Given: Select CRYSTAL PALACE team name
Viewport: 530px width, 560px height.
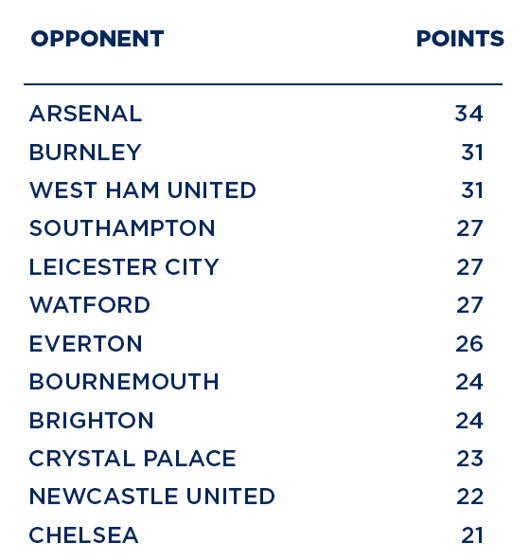Looking at the screenshot, I should pos(132,459).
